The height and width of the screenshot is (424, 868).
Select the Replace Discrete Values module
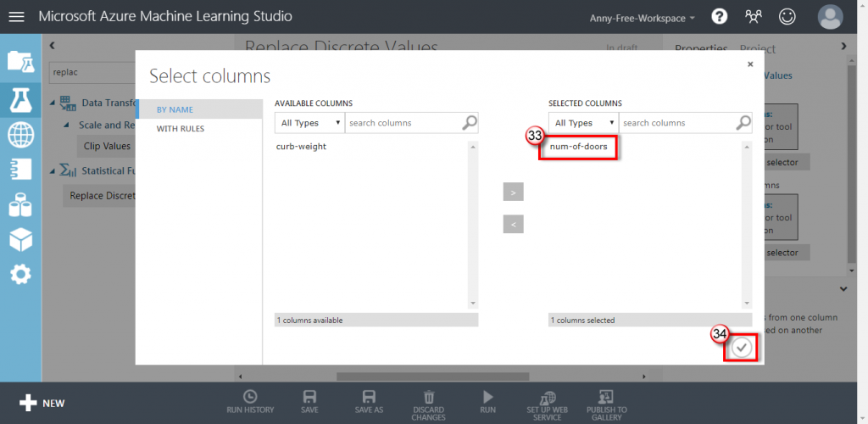pos(100,195)
